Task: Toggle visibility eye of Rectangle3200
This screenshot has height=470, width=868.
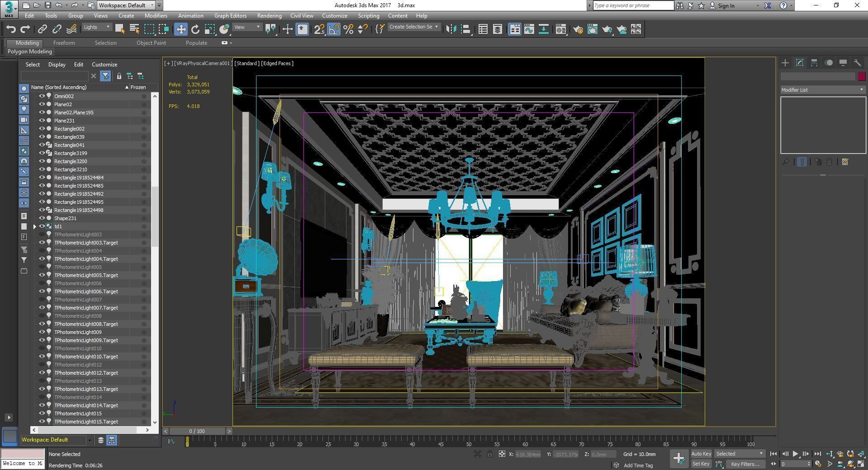Action: tap(42, 161)
